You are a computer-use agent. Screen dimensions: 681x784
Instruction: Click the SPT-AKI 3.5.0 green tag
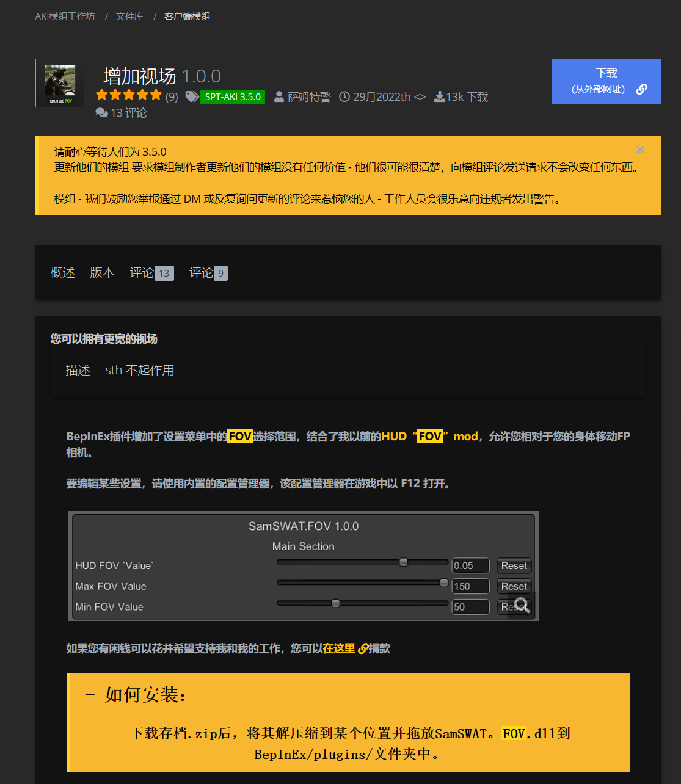click(233, 97)
